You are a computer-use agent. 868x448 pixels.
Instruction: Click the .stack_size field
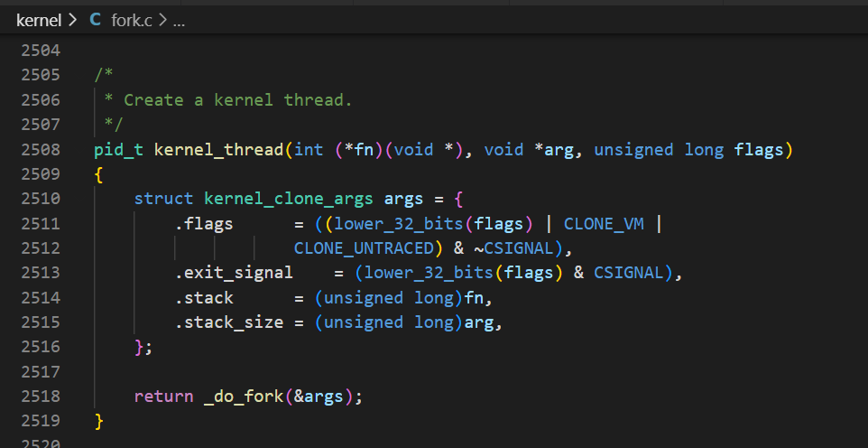(x=228, y=322)
